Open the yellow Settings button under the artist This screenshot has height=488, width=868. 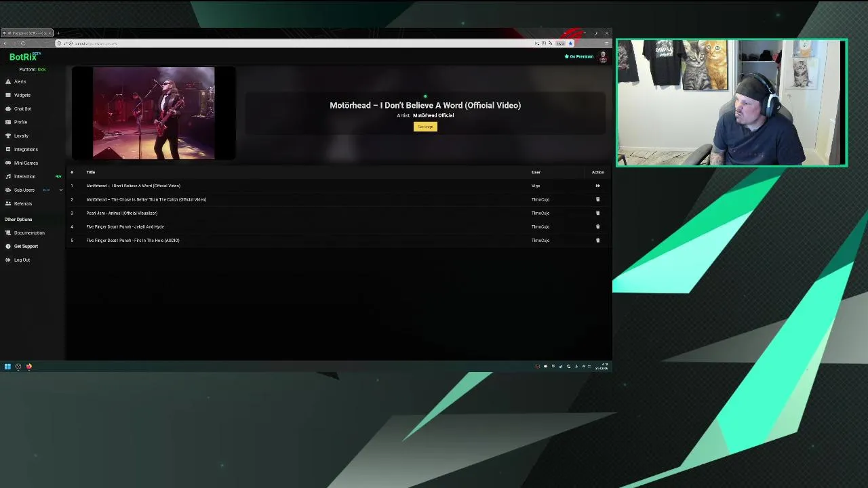(x=425, y=127)
